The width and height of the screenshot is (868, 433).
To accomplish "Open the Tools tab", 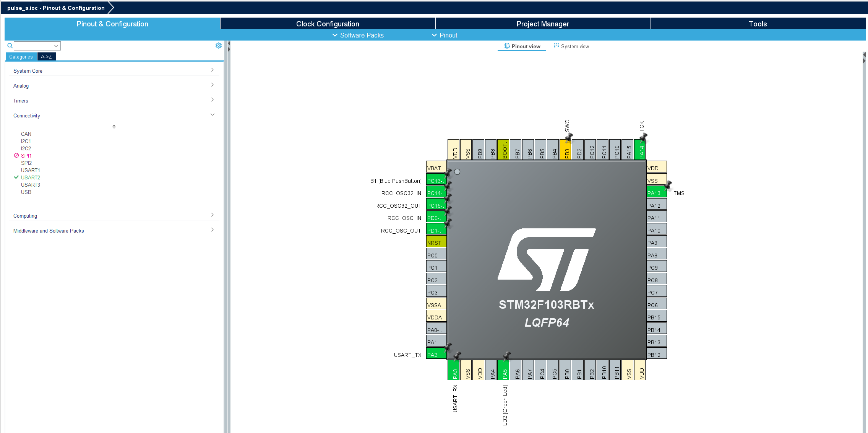I will click(x=758, y=24).
